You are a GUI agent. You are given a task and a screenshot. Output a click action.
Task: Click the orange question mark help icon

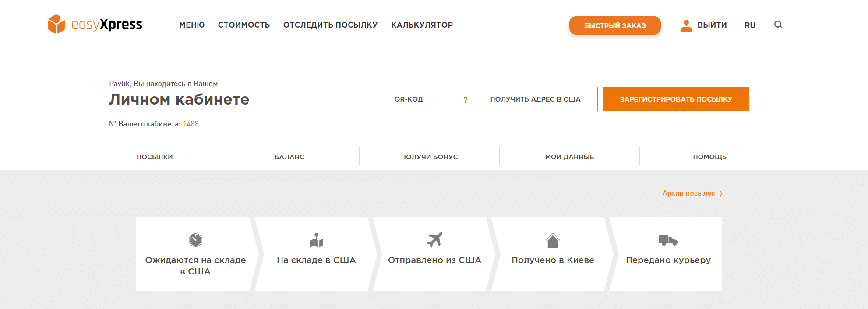point(466,100)
